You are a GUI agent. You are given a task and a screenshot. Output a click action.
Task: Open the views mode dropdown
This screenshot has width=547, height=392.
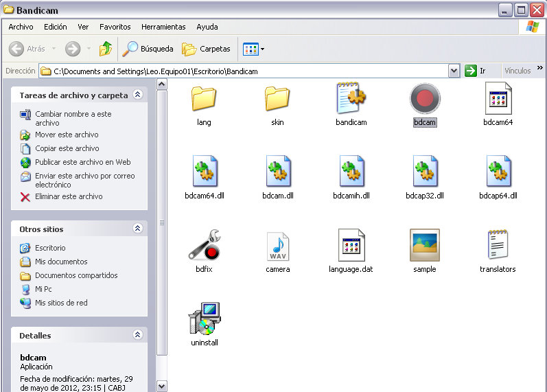point(253,49)
